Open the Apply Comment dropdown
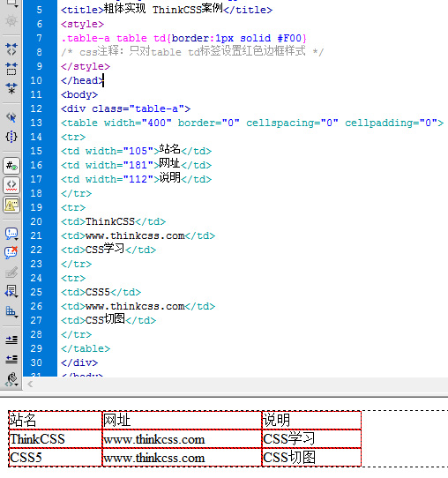 click(11, 234)
